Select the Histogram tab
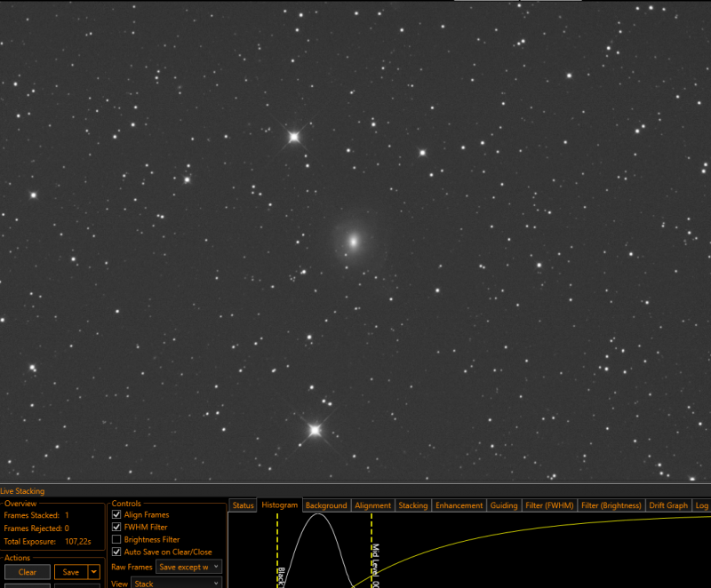711x588 pixels. click(279, 505)
